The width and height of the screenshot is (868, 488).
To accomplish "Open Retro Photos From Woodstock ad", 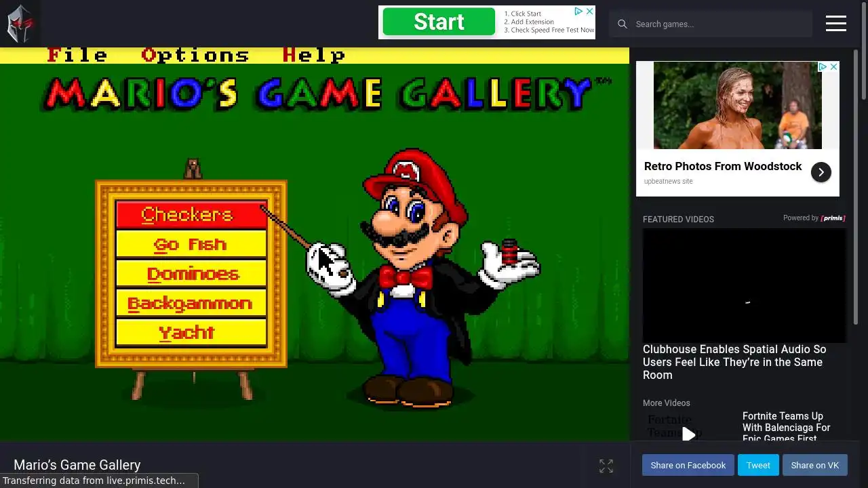I will click(x=723, y=166).
